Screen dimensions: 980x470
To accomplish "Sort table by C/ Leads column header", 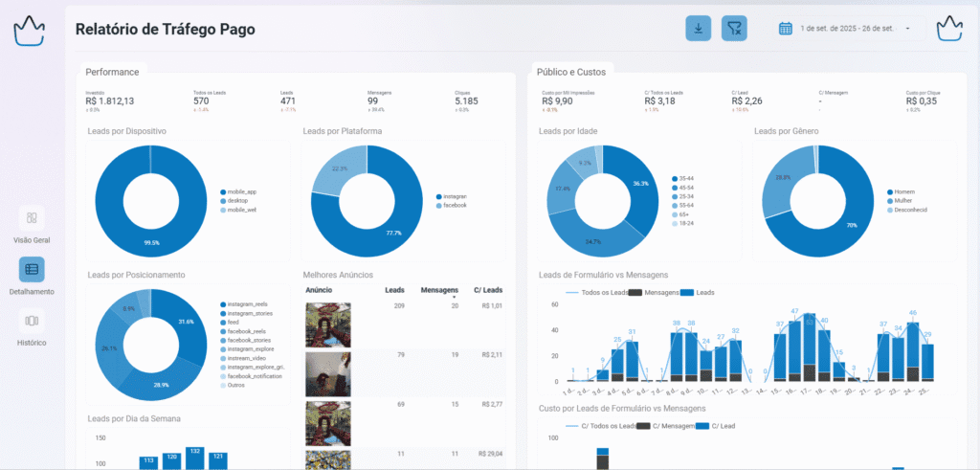I will pos(488,290).
